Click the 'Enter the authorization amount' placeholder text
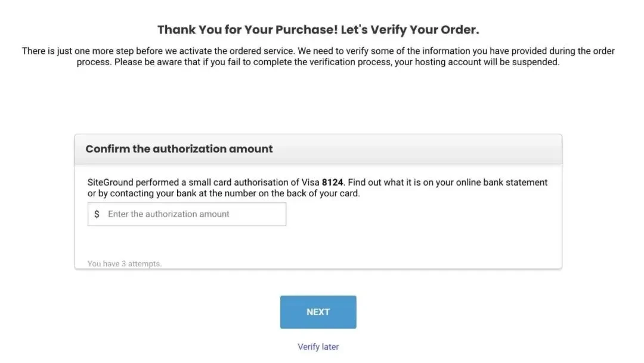The height and width of the screenshot is (363, 644). coord(168,214)
